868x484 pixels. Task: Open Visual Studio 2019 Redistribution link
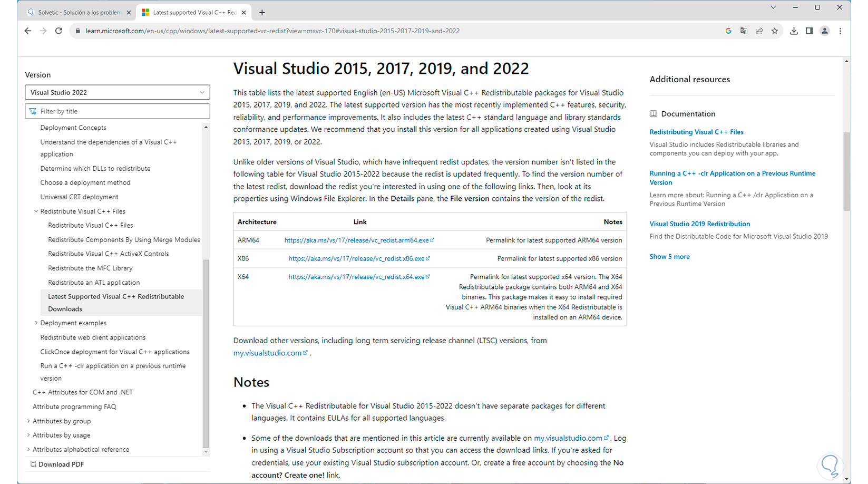(700, 224)
